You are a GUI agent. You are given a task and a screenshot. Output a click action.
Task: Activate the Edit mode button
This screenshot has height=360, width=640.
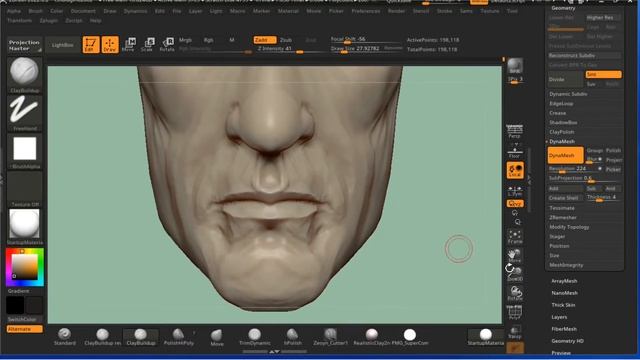(x=91, y=44)
